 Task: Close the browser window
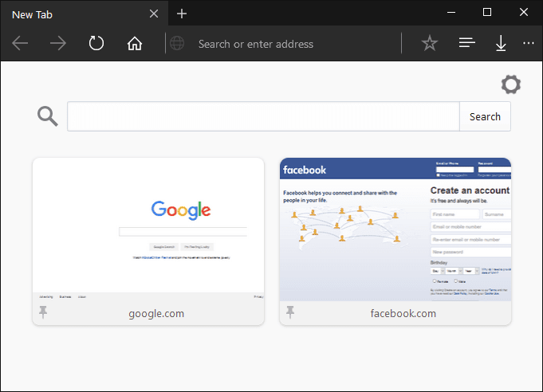coord(524,12)
